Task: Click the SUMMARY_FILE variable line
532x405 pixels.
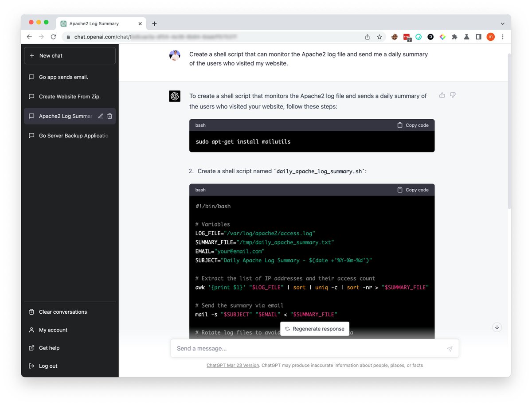Action: (265, 242)
